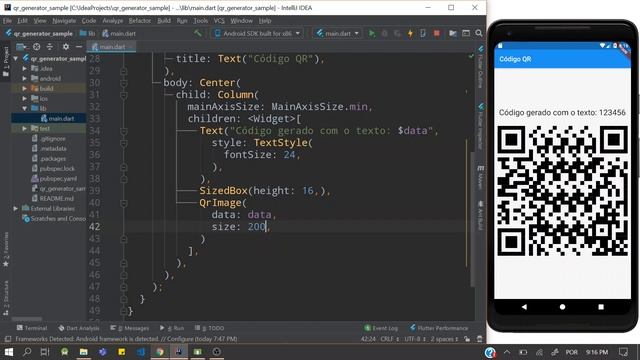Image resolution: width=640 pixels, height=360 pixels.
Task: Select main.dart in the project tree
Action: (x=57, y=118)
